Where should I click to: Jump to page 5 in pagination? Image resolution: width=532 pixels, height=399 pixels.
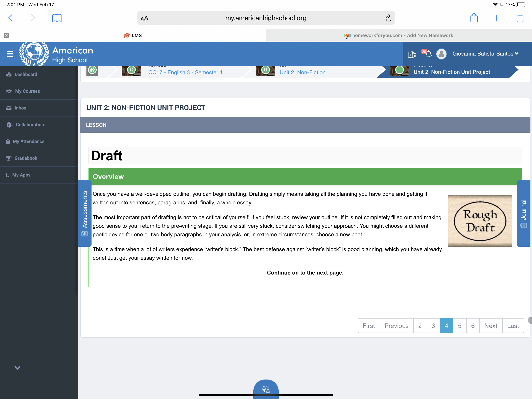[459, 326]
